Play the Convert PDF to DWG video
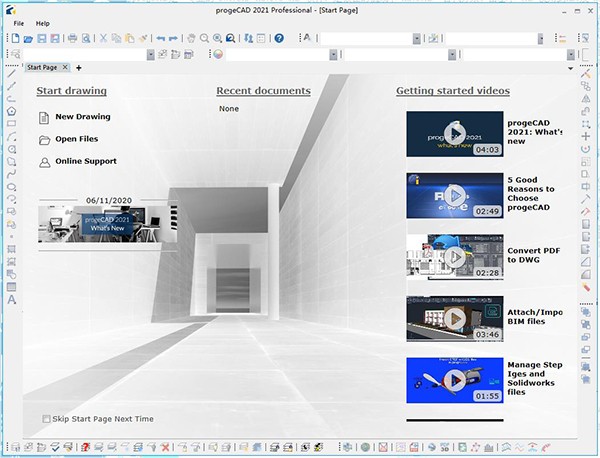The height and width of the screenshot is (458, 600). tap(454, 256)
